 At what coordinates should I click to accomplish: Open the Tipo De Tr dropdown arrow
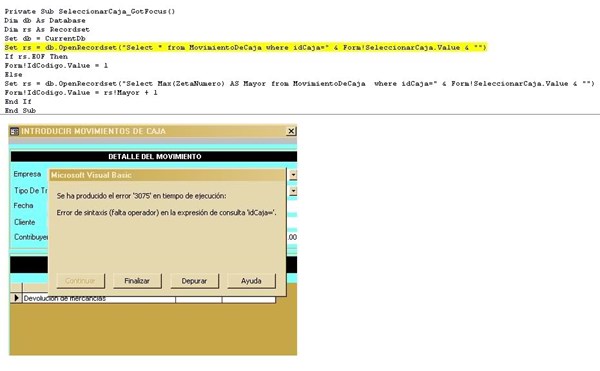click(x=293, y=190)
